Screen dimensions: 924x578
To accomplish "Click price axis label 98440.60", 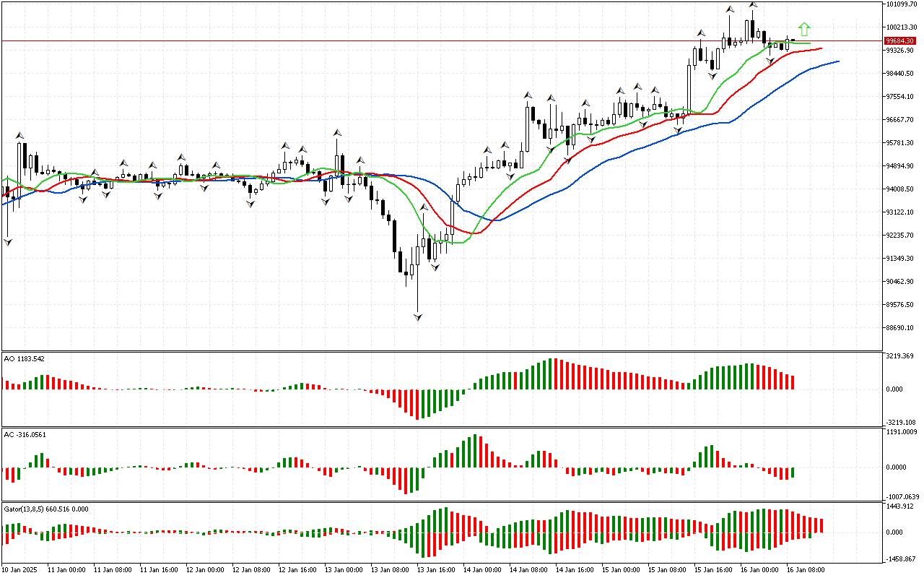I will [x=899, y=74].
